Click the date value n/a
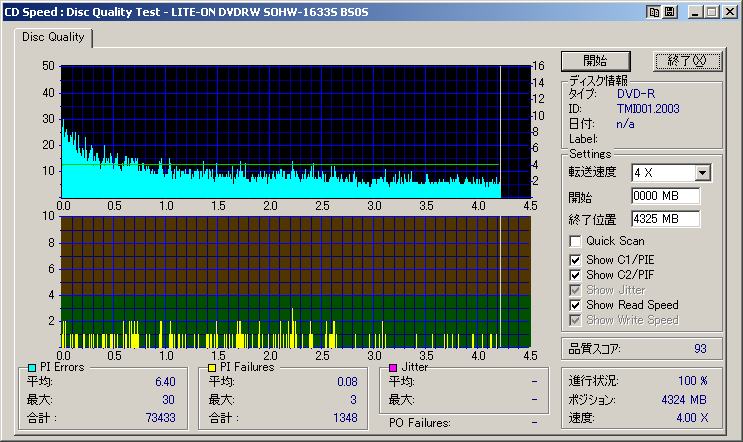Image resolution: width=743 pixels, height=442 pixels. (x=625, y=124)
